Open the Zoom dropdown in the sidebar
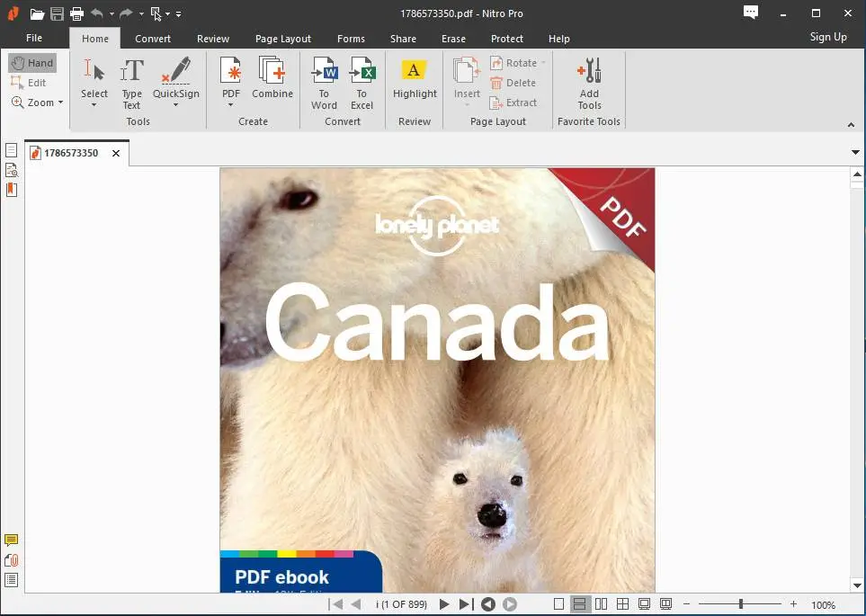Viewport: 866px width, 616px height. (37, 102)
